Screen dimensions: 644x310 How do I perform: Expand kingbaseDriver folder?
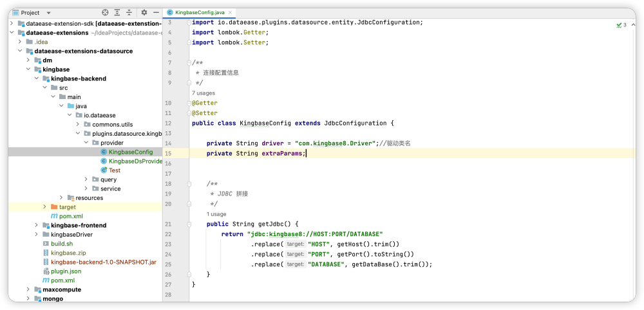pos(36,235)
